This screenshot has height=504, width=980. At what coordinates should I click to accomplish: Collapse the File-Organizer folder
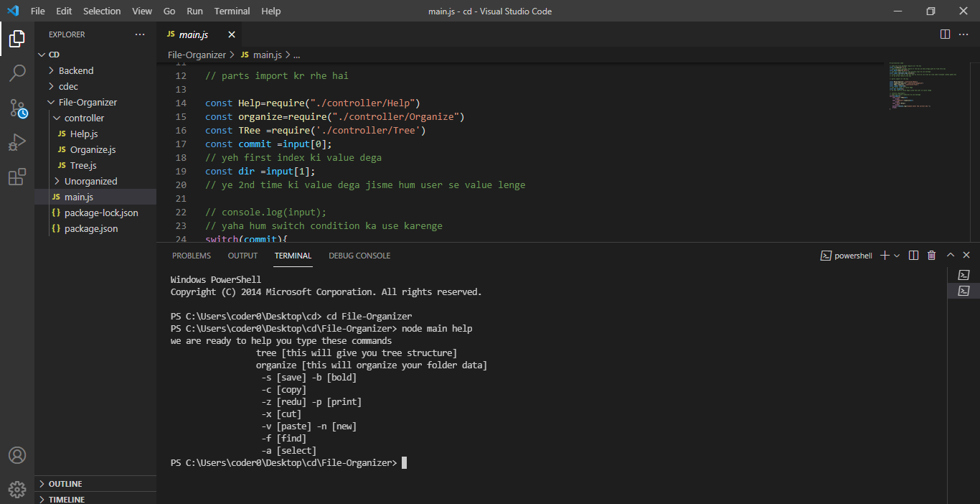tap(95, 102)
